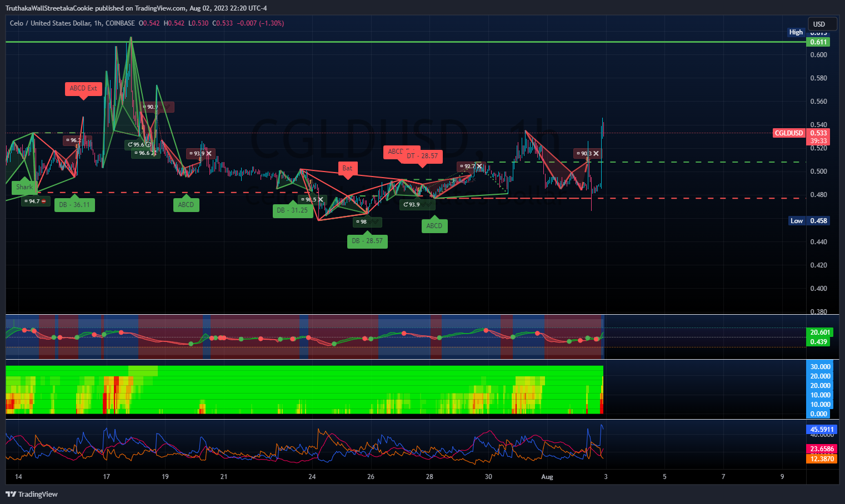Click date 17 on the time axis
Image resolution: width=845 pixels, height=504 pixels.
107,477
